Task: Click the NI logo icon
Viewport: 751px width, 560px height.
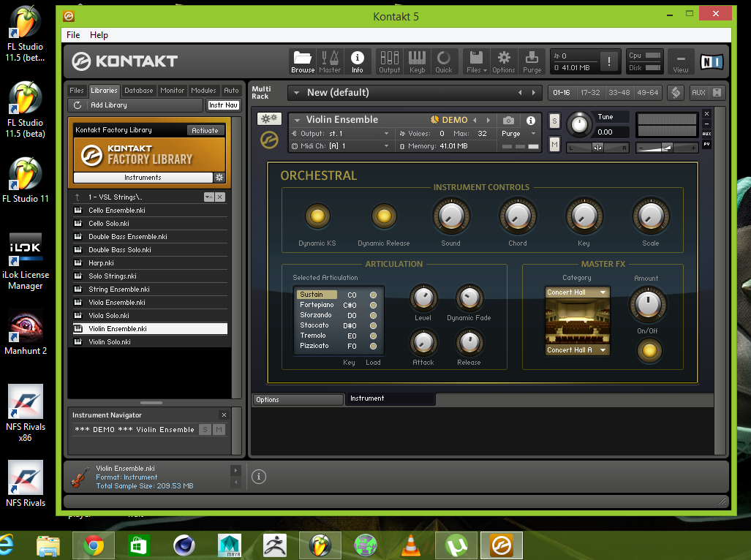Action: click(x=712, y=61)
